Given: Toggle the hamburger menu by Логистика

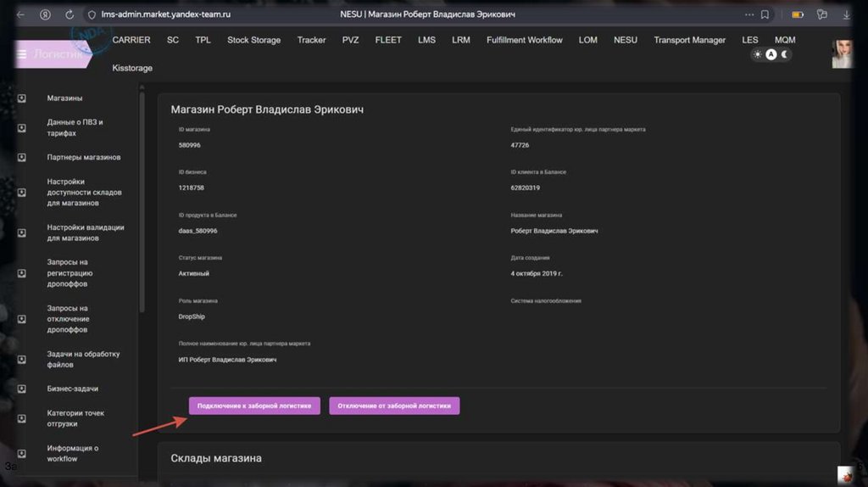Looking at the screenshot, I should (x=21, y=54).
